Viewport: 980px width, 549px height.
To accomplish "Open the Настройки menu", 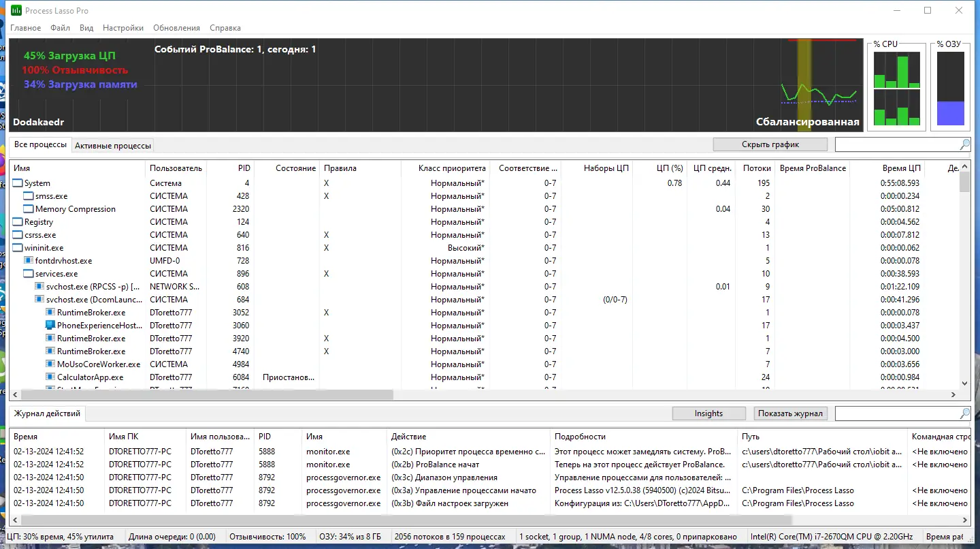I will pyautogui.click(x=123, y=28).
